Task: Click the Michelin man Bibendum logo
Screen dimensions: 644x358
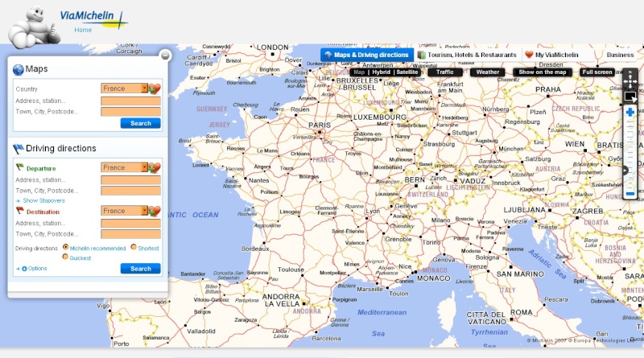Action: 34,27
